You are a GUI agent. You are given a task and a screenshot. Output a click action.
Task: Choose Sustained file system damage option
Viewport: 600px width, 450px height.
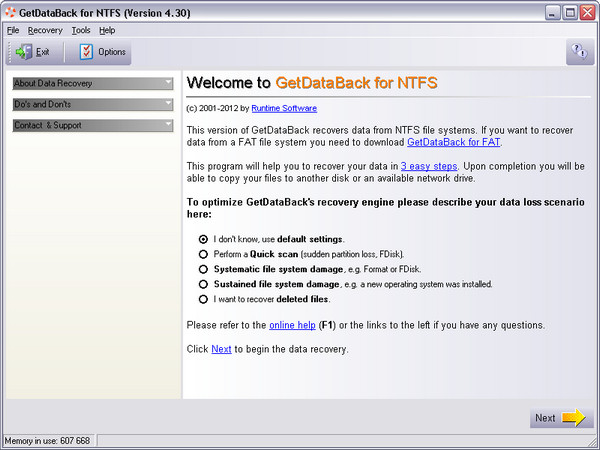pos(204,284)
